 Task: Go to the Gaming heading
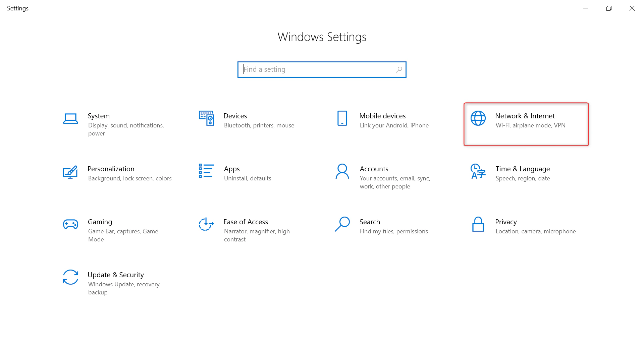tap(100, 222)
